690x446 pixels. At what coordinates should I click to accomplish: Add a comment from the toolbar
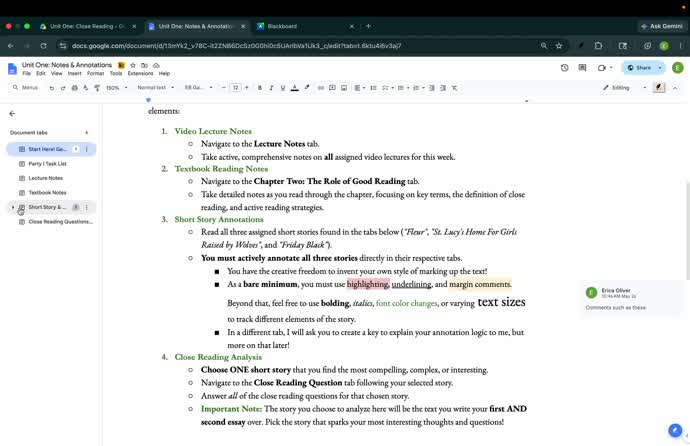pyautogui.click(x=332, y=88)
